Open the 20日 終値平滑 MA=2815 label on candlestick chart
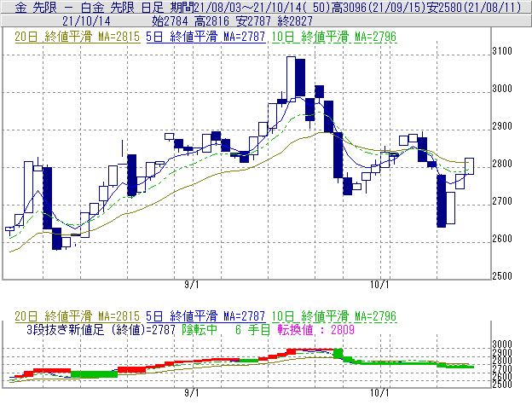The image size is (532, 405). 77,37
